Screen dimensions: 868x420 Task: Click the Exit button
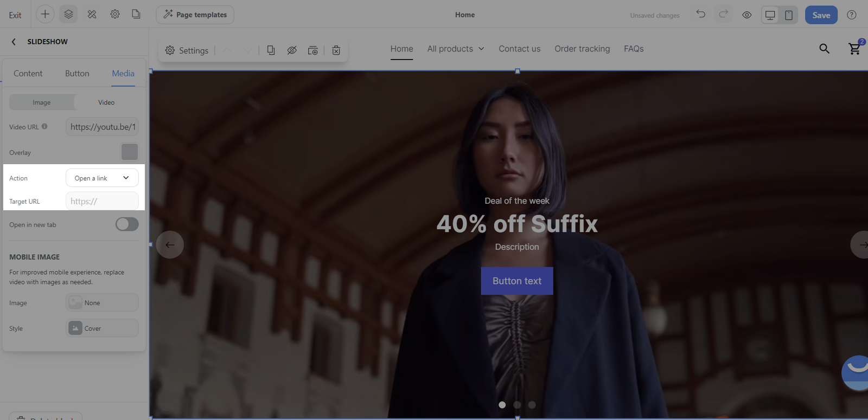coord(15,15)
